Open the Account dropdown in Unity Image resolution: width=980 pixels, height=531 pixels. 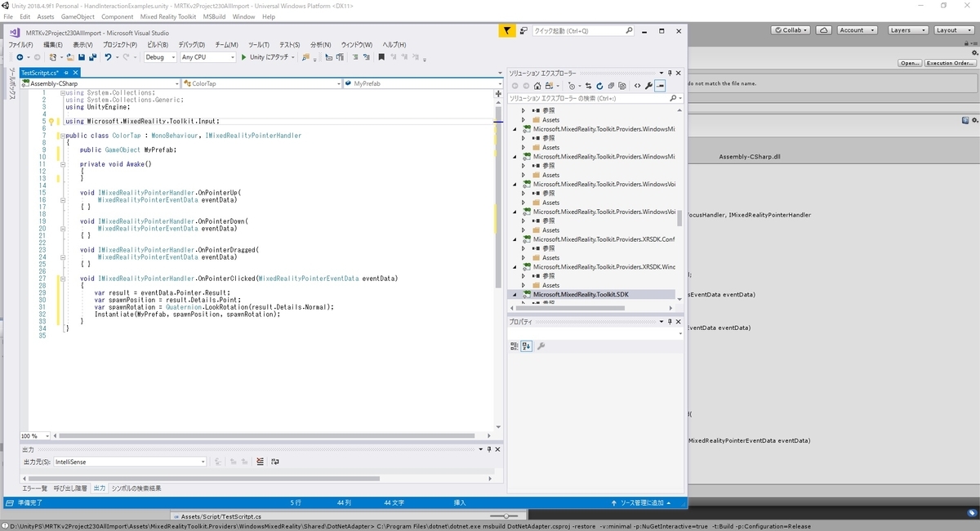tap(857, 30)
